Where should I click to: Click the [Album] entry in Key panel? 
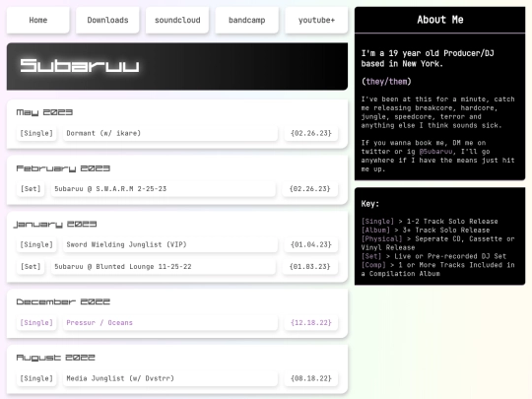376,230
